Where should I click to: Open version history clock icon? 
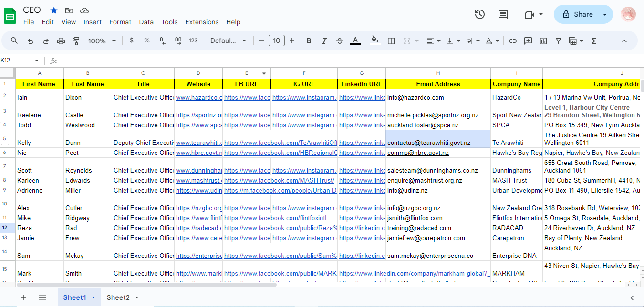480,14
